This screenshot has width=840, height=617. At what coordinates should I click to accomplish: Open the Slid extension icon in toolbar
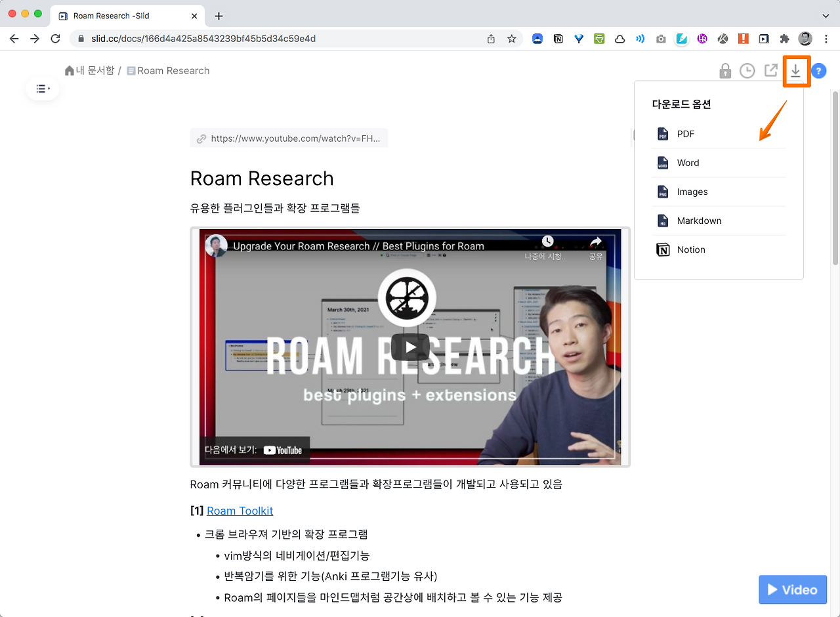pyautogui.click(x=764, y=39)
